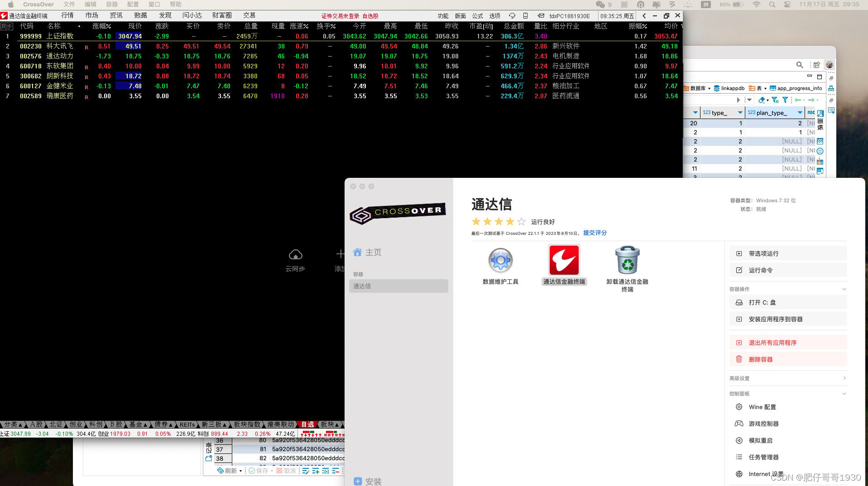Launch the 通达信金融终端 red app icon
868x486 pixels.
(x=564, y=260)
